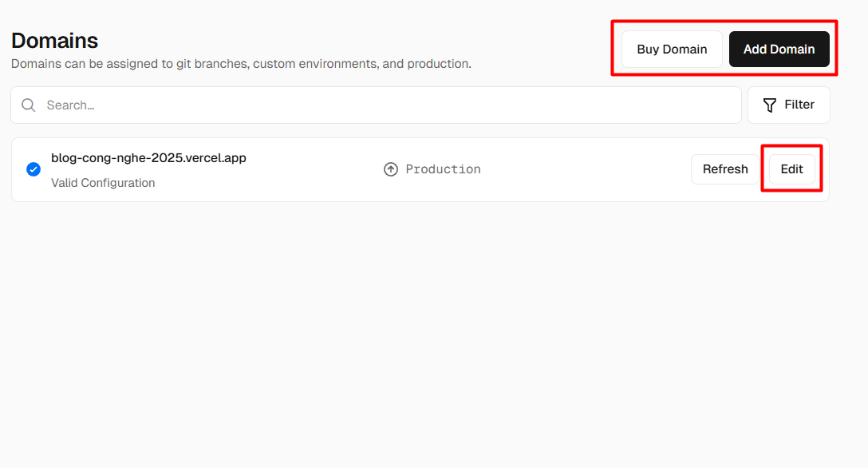
Task: Click the Valid Configuration status text
Action: [103, 182]
